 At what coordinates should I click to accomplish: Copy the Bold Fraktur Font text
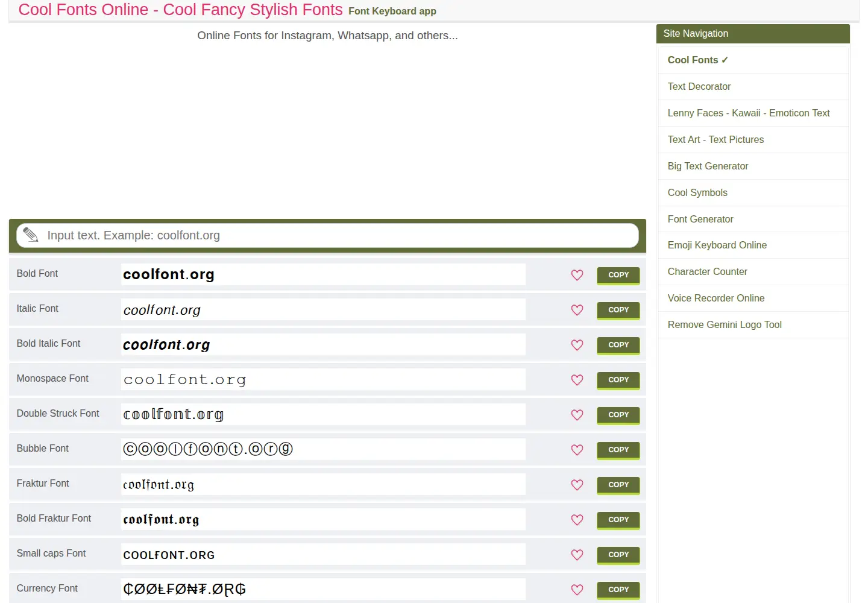point(618,520)
